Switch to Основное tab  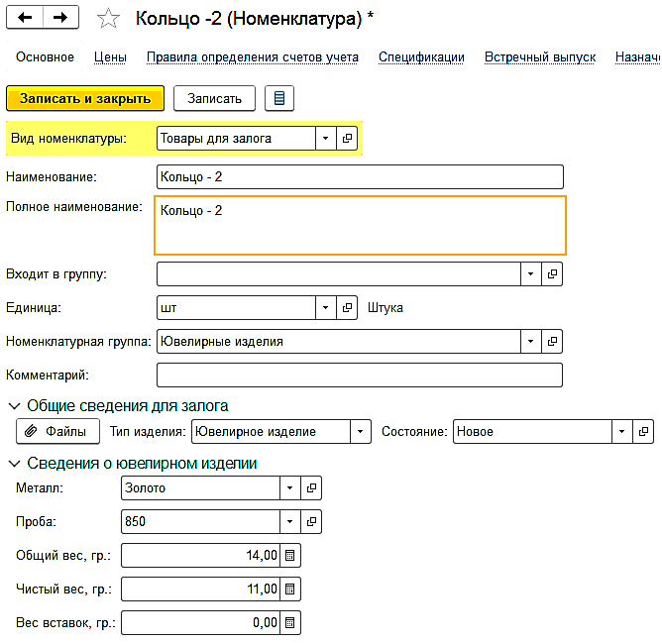pos(45,57)
